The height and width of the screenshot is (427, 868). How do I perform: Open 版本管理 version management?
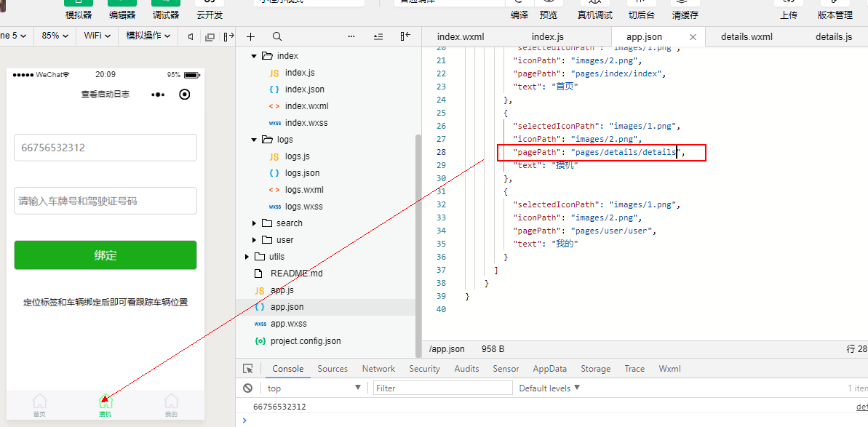coord(835,10)
